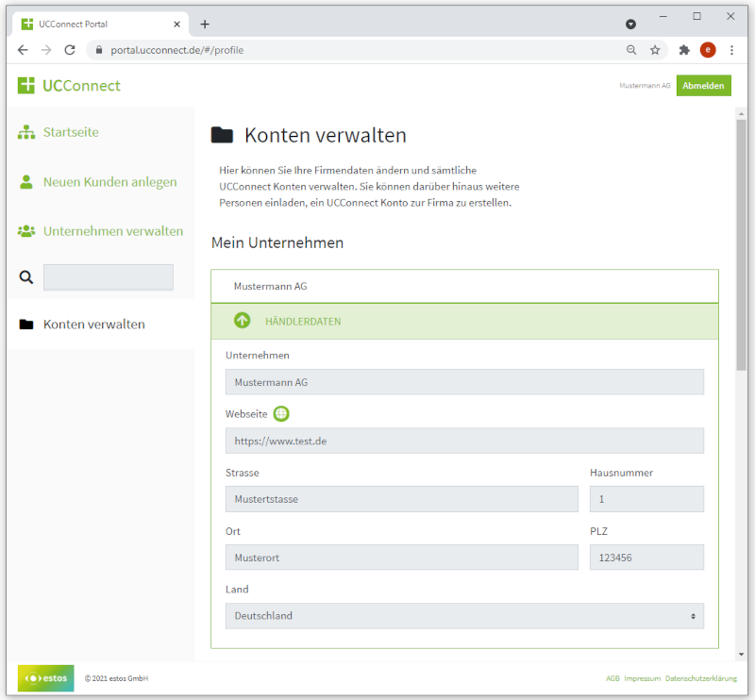
Task: Open the Chrome three-dot menu
Action: click(x=731, y=50)
